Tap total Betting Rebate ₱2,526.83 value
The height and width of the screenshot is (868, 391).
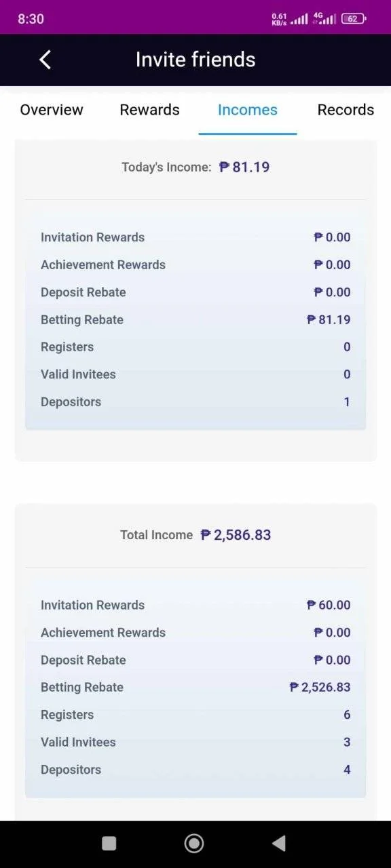320,687
